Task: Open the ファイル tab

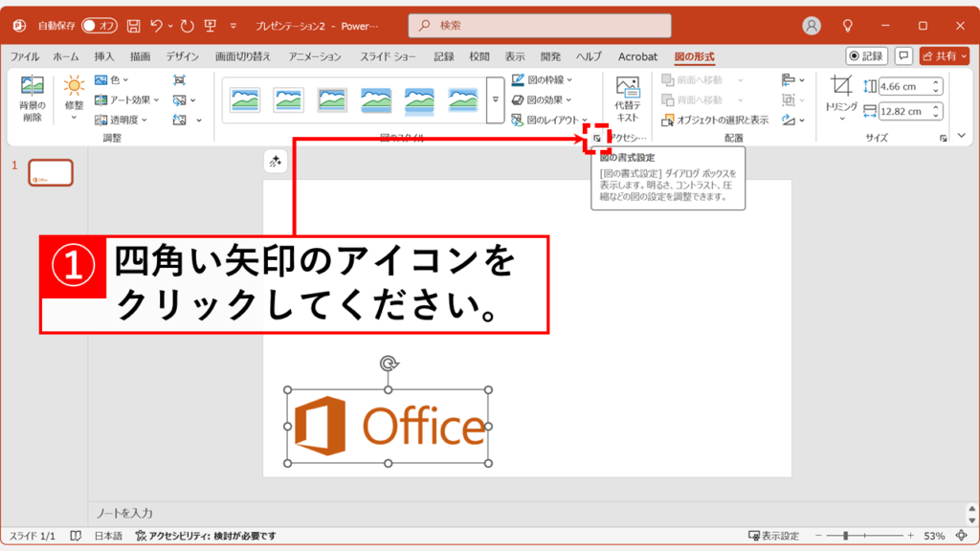Action: [25, 56]
